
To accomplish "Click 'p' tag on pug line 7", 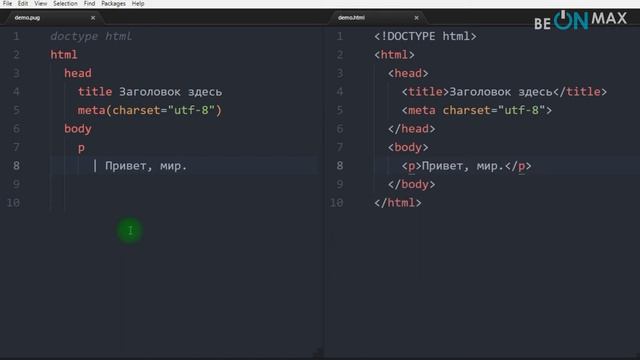I will tap(81, 148).
